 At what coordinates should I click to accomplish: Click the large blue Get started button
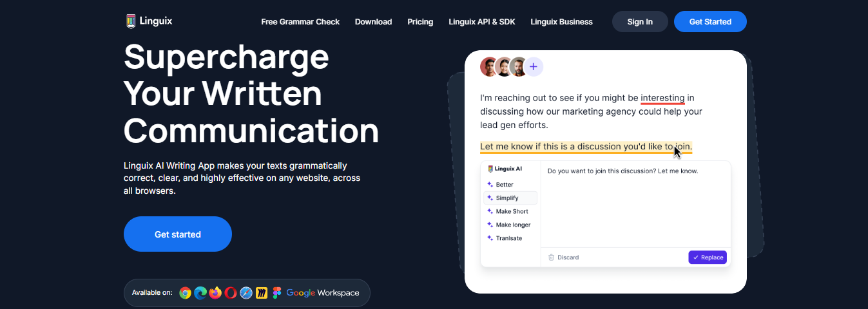(178, 234)
